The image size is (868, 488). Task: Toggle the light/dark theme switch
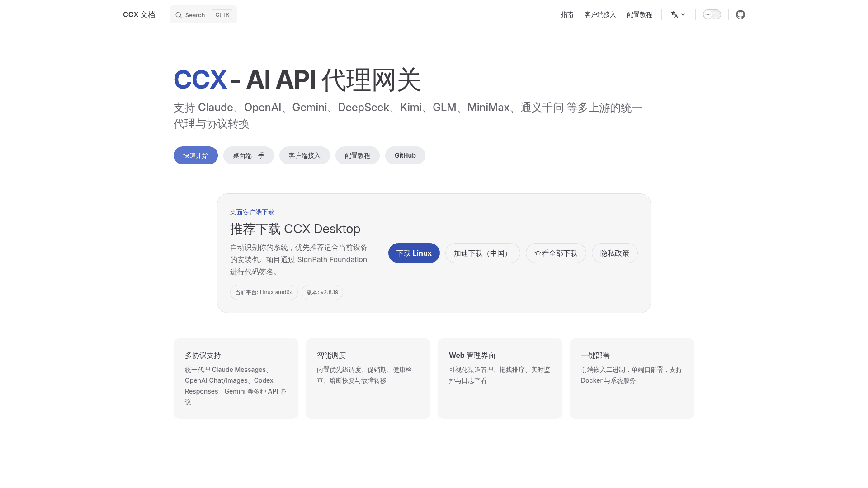point(712,14)
